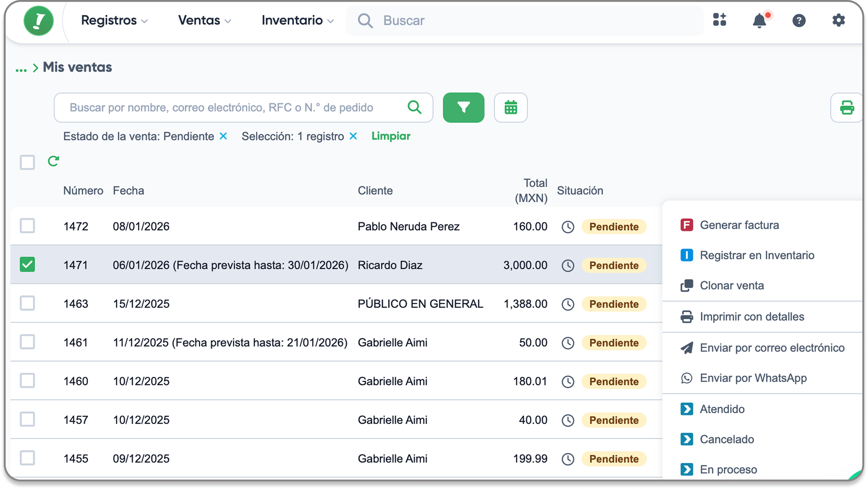Focus the top Buscar search field
The height and width of the screenshot is (489, 868).
(525, 21)
